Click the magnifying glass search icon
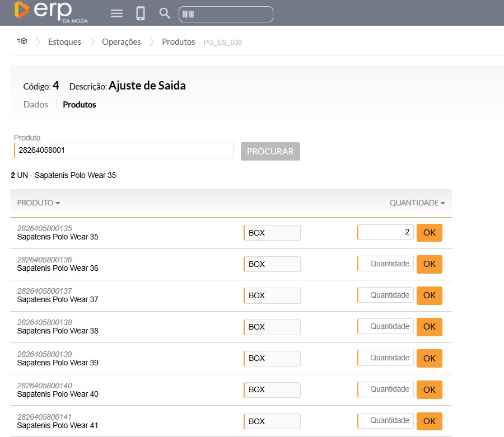 pos(165,13)
